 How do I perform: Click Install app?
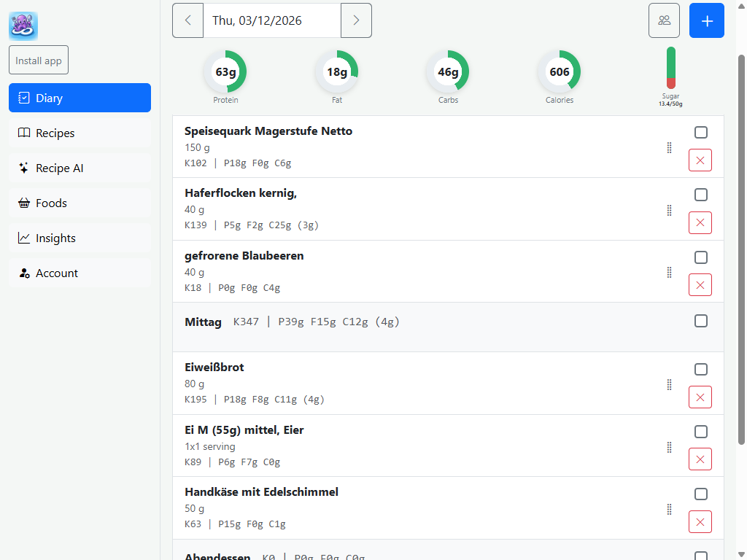click(38, 60)
